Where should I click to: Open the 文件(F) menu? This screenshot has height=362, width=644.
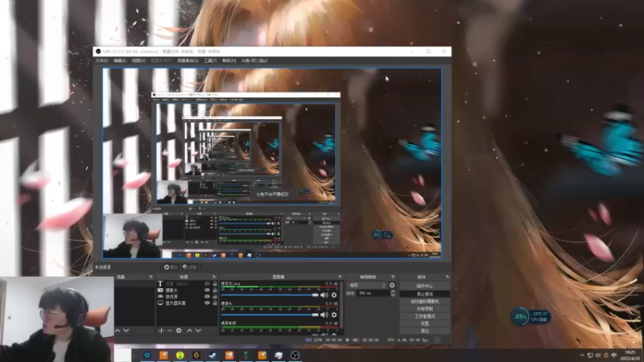(x=101, y=60)
